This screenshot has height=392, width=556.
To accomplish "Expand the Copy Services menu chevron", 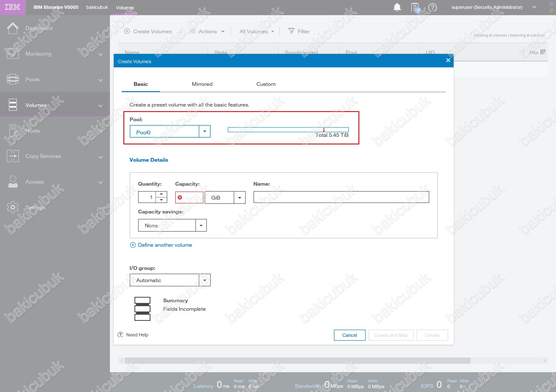I will 101,157.
